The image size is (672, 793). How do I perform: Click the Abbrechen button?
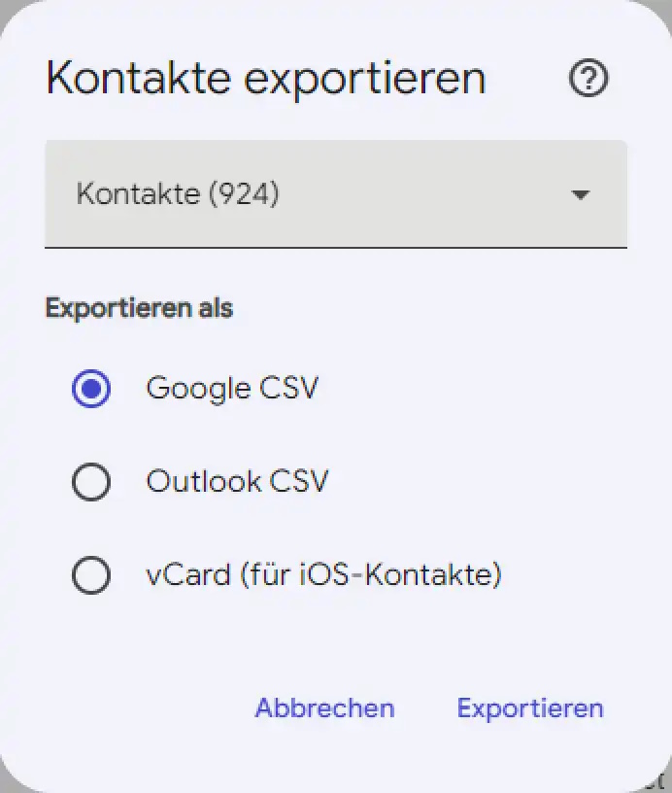[325, 707]
